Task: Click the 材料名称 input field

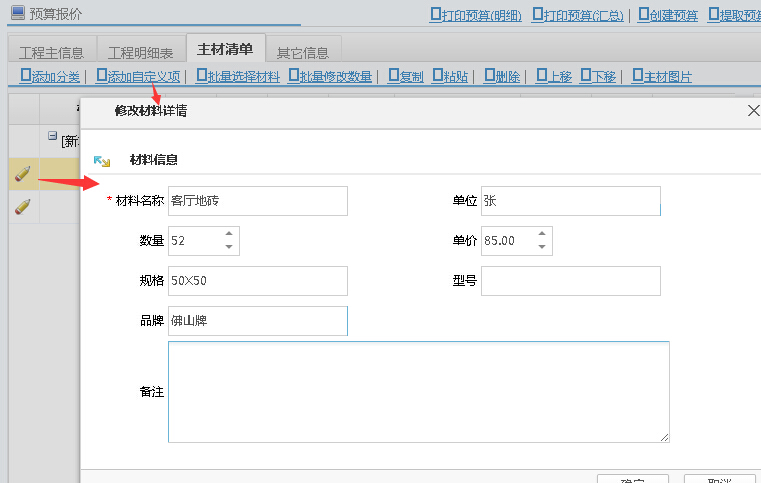Action: (x=258, y=201)
